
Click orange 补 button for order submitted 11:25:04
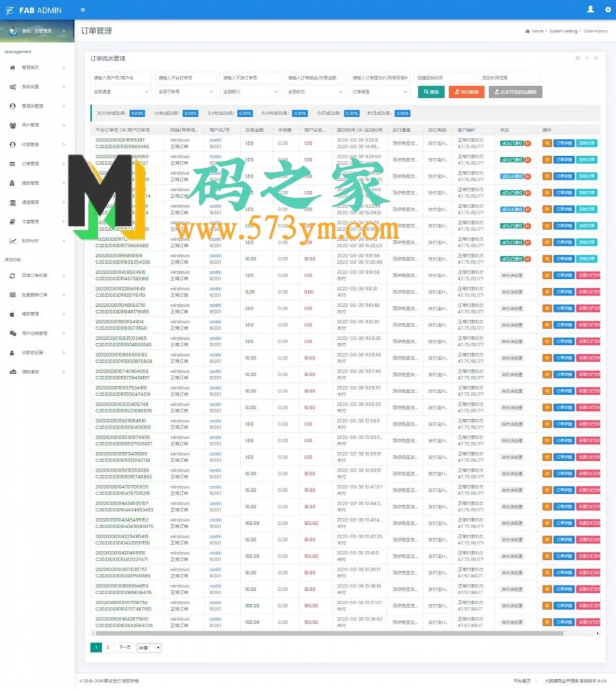pyautogui.click(x=547, y=160)
